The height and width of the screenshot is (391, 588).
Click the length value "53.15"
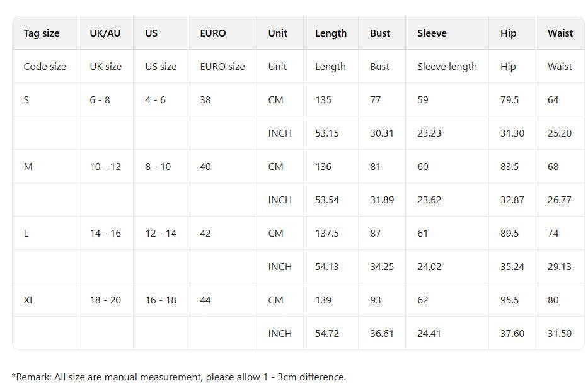[327, 133]
